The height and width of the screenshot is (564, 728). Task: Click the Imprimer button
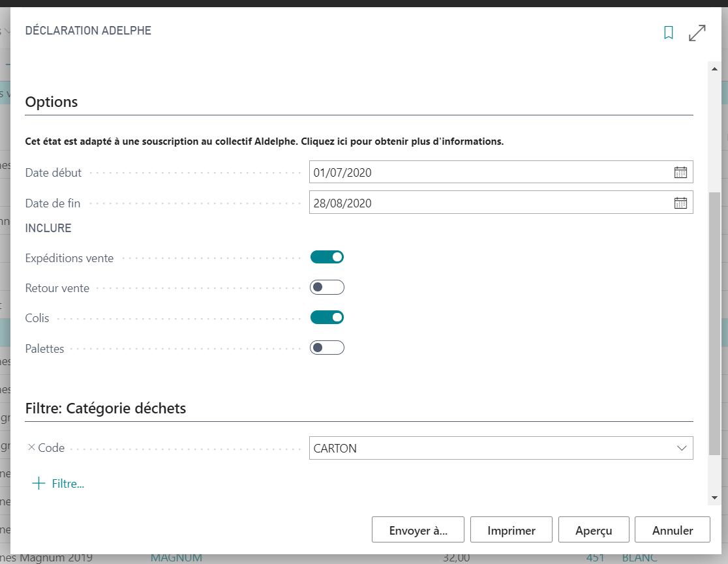click(x=511, y=530)
